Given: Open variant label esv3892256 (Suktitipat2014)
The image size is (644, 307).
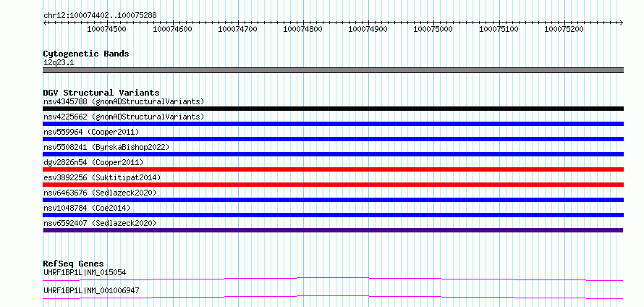Looking at the screenshot, I should coord(102,177).
